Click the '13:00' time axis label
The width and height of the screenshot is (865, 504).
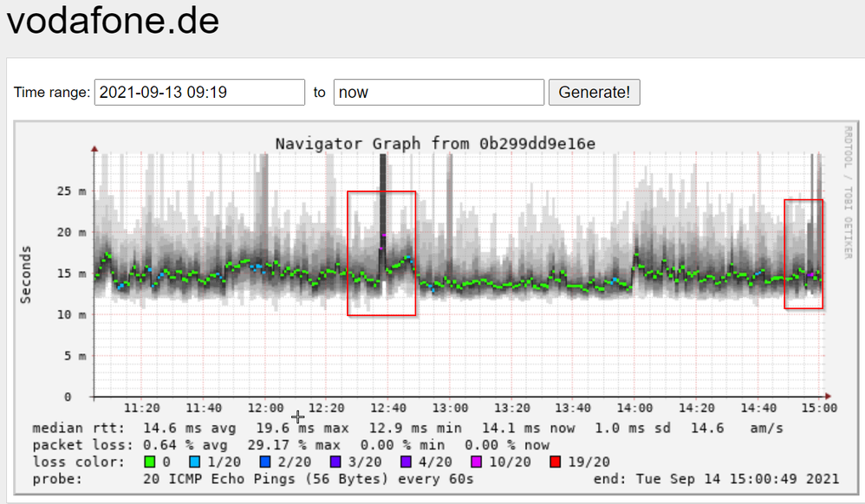click(450, 408)
